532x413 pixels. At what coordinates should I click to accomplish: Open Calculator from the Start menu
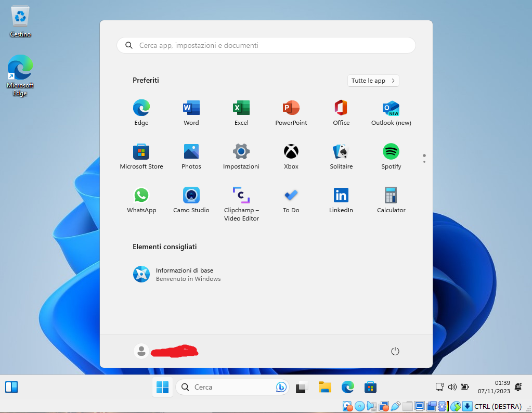click(x=391, y=201)
